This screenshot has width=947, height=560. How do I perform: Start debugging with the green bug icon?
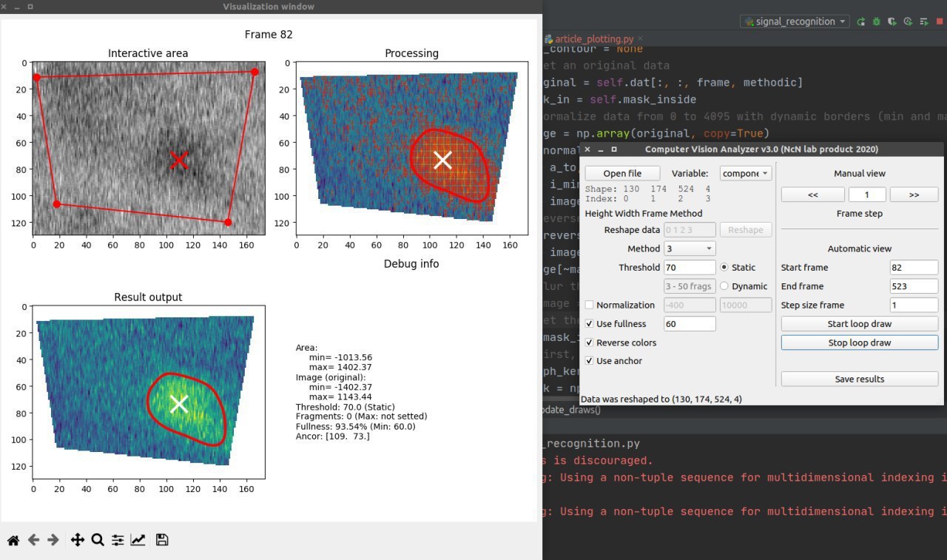tap(877, 22)
